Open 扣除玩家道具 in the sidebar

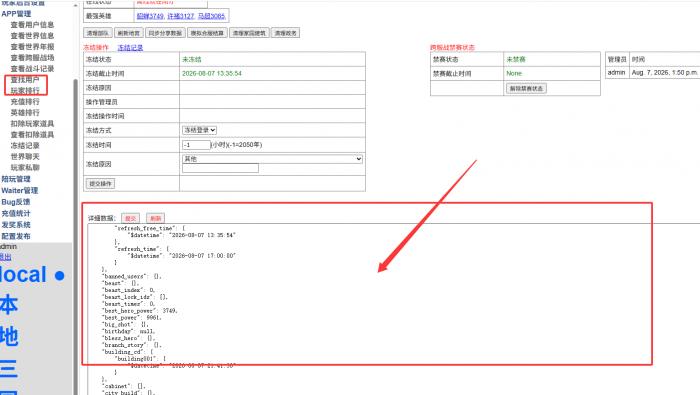[32, 124]
